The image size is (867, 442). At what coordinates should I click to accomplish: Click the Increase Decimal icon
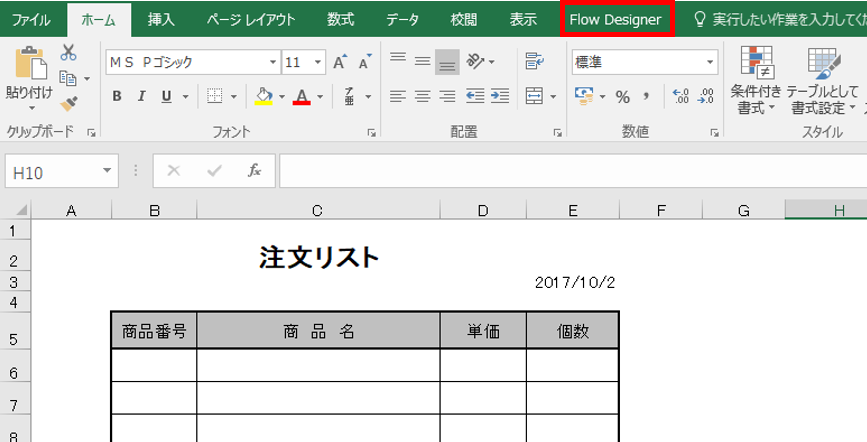681,96
